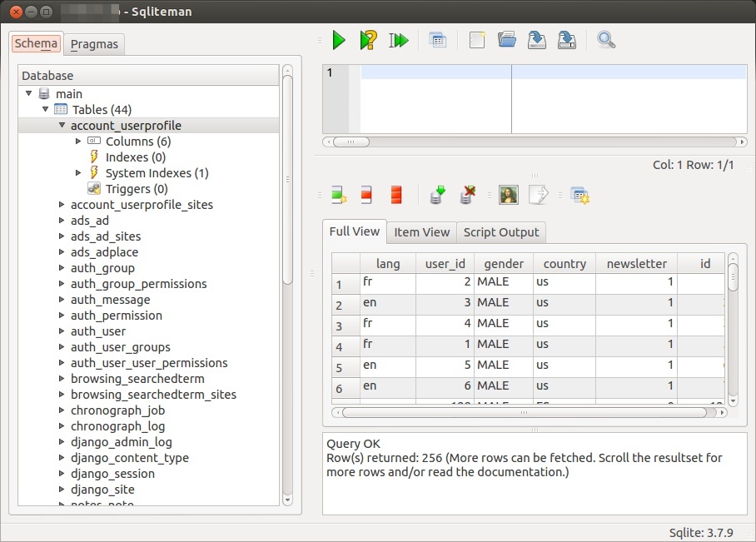Viewport: 756px width, 542px height.
Task: Open the Script Output tab
Action: coord(501,232)
